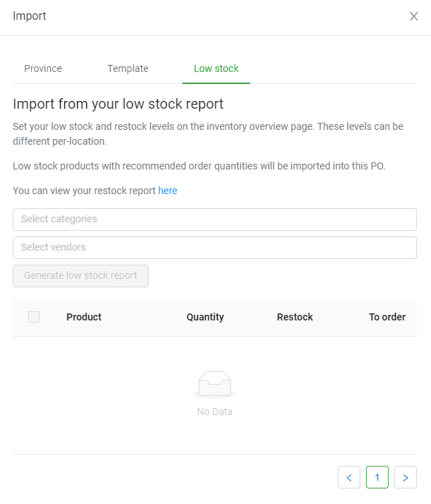Viewport: 431px width, 504px height.
Task: Click Generate low stock report button
Action: (81, 276)
